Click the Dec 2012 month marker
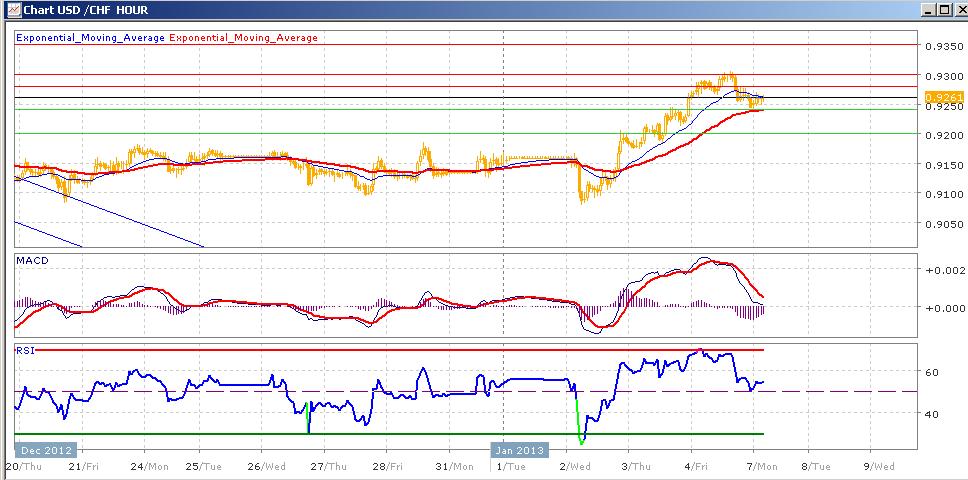968x480 pixels. pyautogui.click(x=46, y=450)
